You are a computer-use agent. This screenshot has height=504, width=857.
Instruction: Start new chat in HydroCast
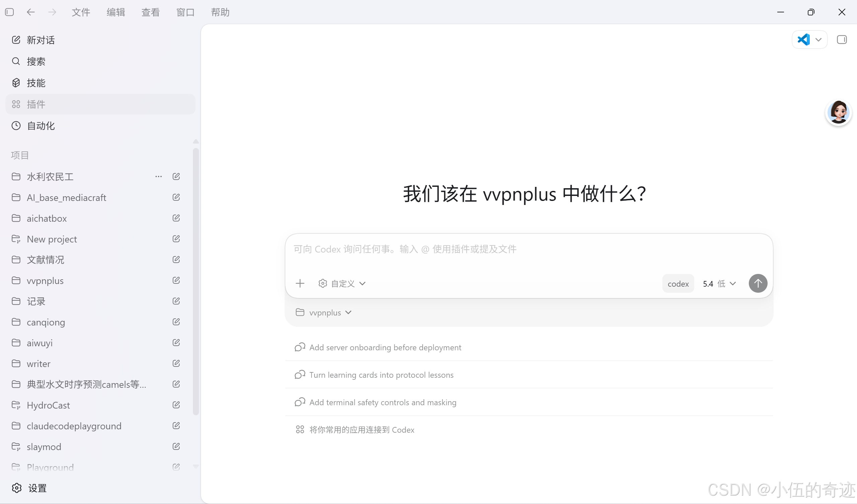(176, 405)
